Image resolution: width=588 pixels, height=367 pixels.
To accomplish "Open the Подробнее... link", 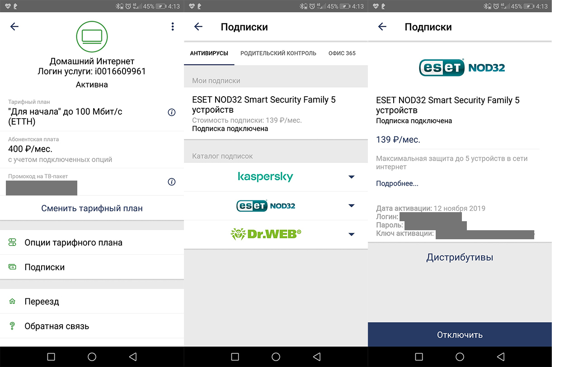I will pyautogui.click(x=397, y=183).
